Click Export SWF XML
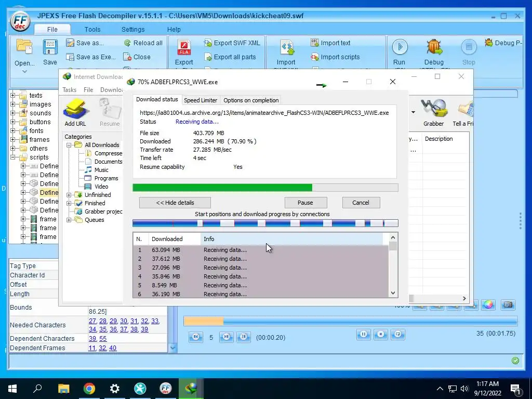Image resolution: width=532 pixels, height=399 pixels. coord(232,43)
